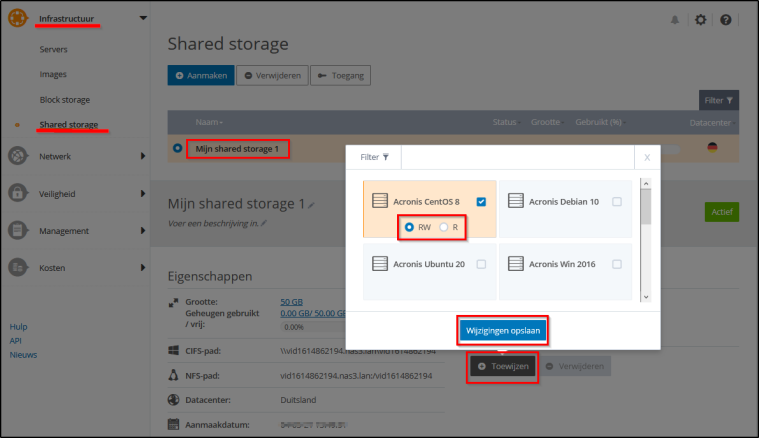Image resolution: width=759 pixels, height=438 pixels.
Task: Sort by the Datacenter column
Action: coord(712,122)
